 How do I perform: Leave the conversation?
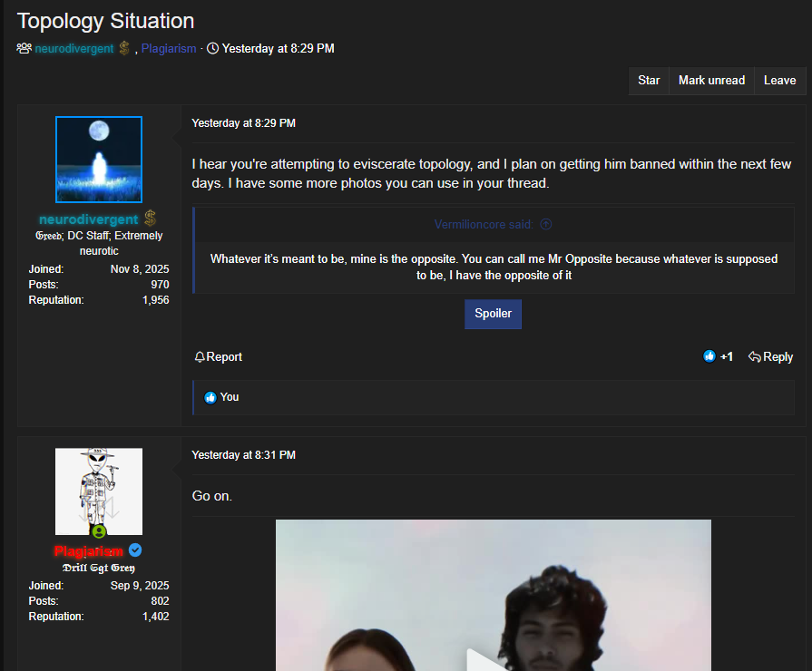[779, 80]
